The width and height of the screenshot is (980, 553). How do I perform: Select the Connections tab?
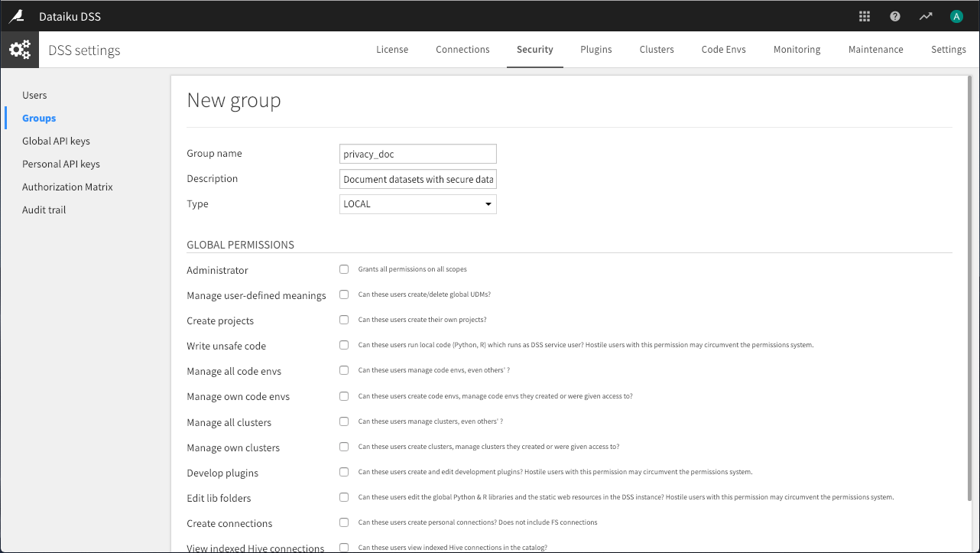point(462,49)
